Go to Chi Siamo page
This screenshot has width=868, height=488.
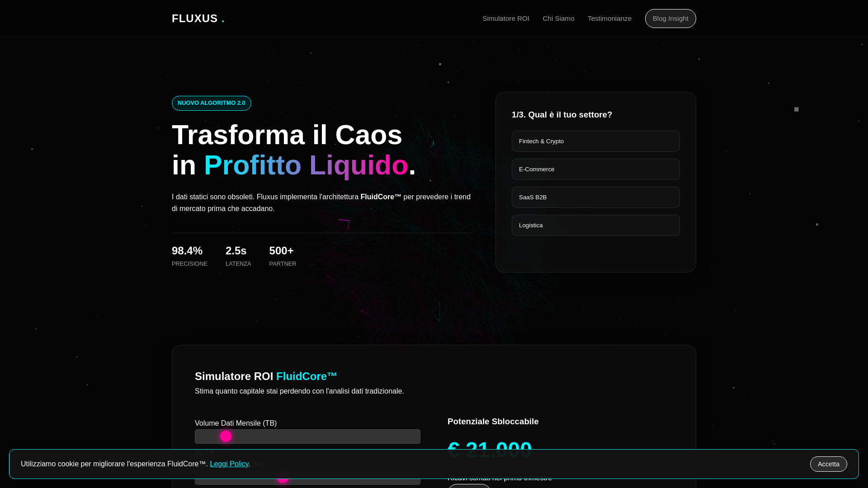click(558, 19)
